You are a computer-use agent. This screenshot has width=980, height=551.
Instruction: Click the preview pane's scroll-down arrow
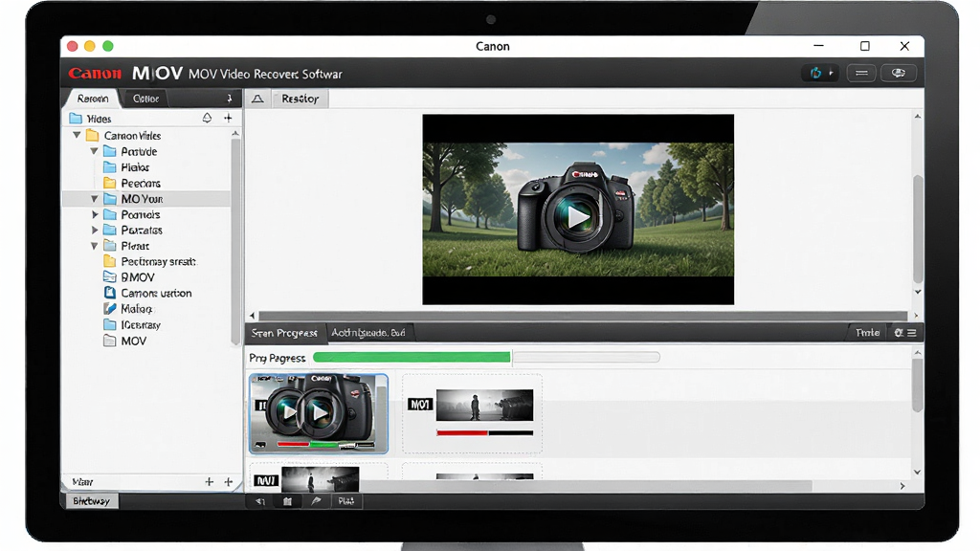[x=918, y=292]
